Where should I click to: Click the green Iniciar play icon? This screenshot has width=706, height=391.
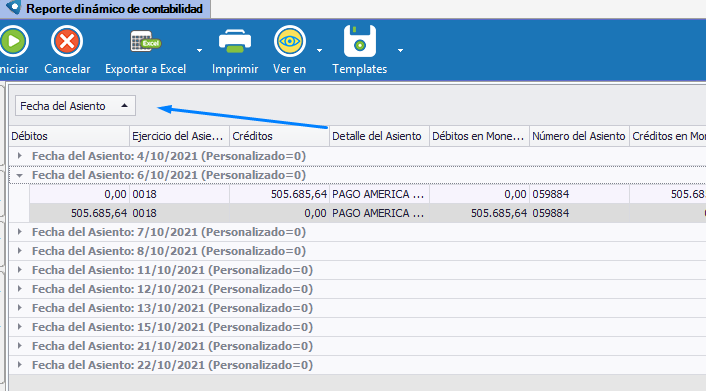coord(14,41)
